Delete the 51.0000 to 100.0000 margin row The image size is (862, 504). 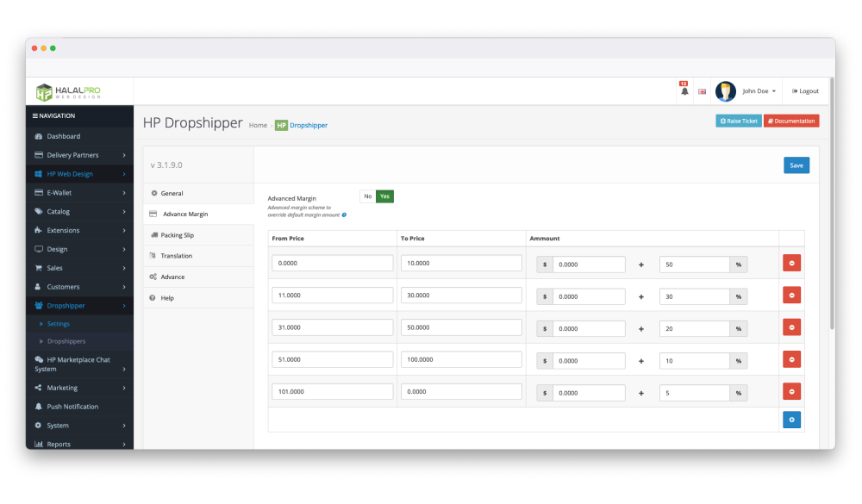pyautogui.click(x=791, y=359)
